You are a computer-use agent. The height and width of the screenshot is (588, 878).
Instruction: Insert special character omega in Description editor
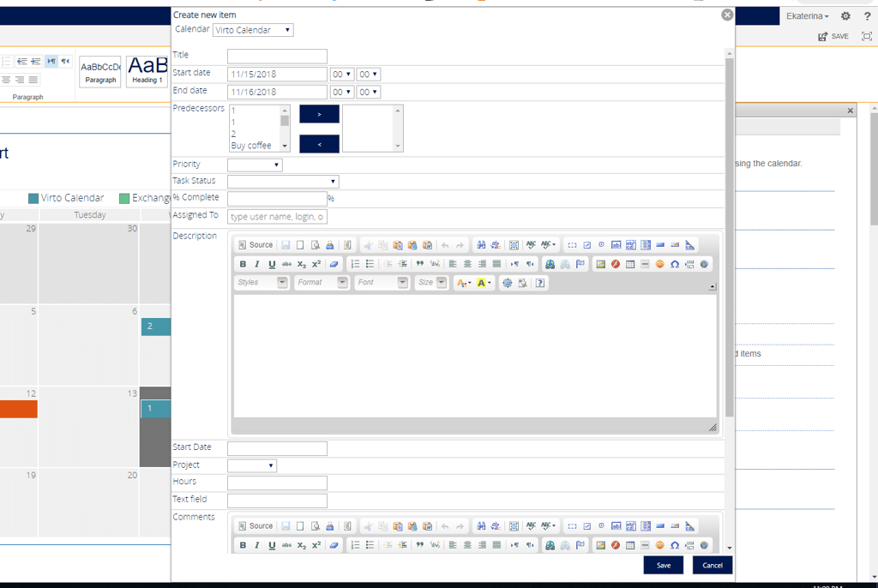pyautogui.click(x=675, y=264)
